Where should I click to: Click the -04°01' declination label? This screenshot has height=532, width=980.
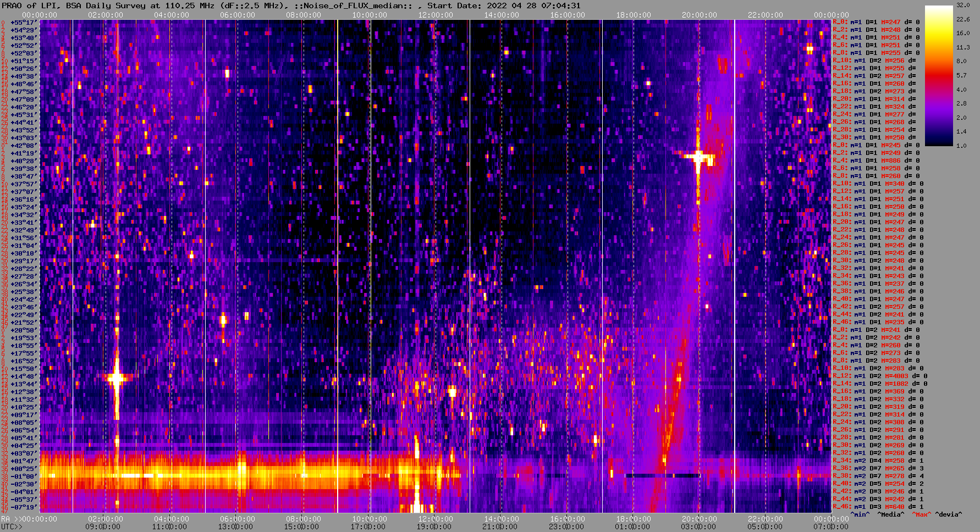[24, 492]
